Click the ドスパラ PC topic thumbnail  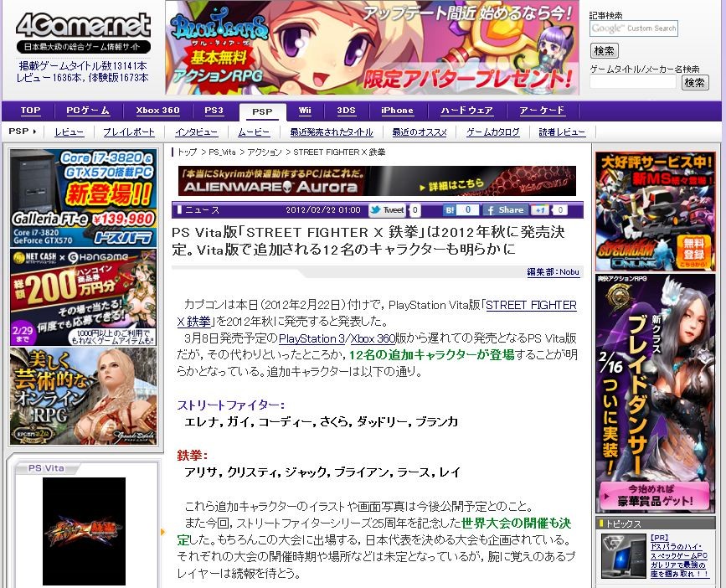tap(623, 556)
